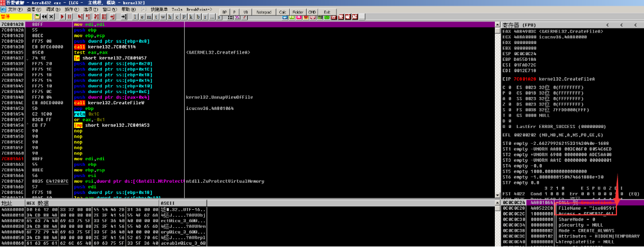Open the call stack with the 'k' button
Image resolution: width=644 pixels, height=247 pixels.
coord(191,17)
